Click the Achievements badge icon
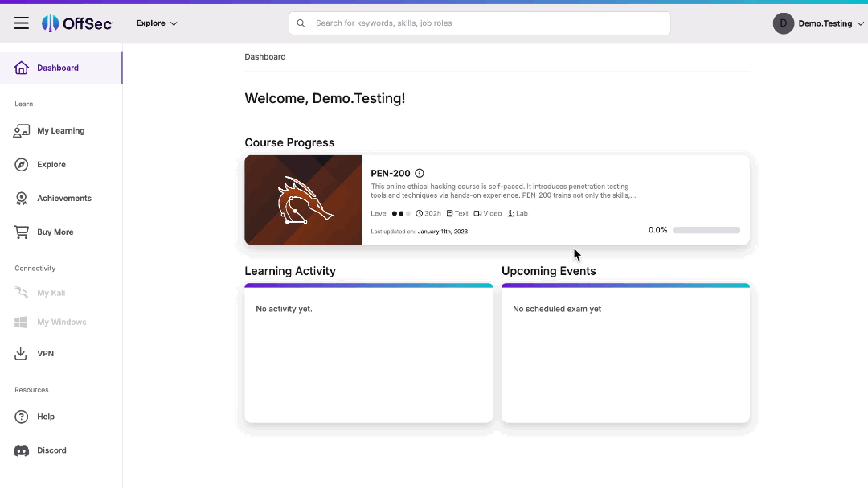This screenshot has height=489, width=868. point(22,199)
